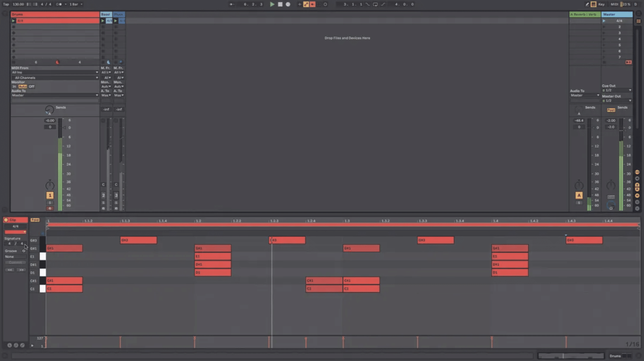Show or hide Track Delay (D icon)
This screenshot has height=361, width=644.
point(637,202)
